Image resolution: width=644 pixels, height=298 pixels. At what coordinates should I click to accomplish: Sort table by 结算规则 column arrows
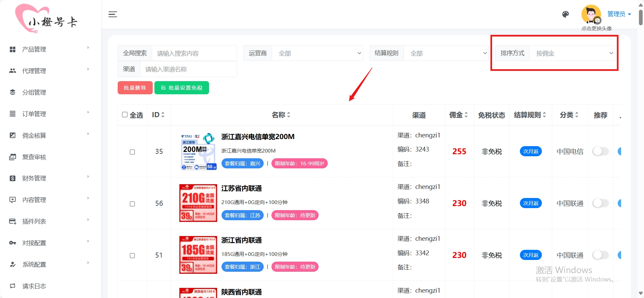544,115
